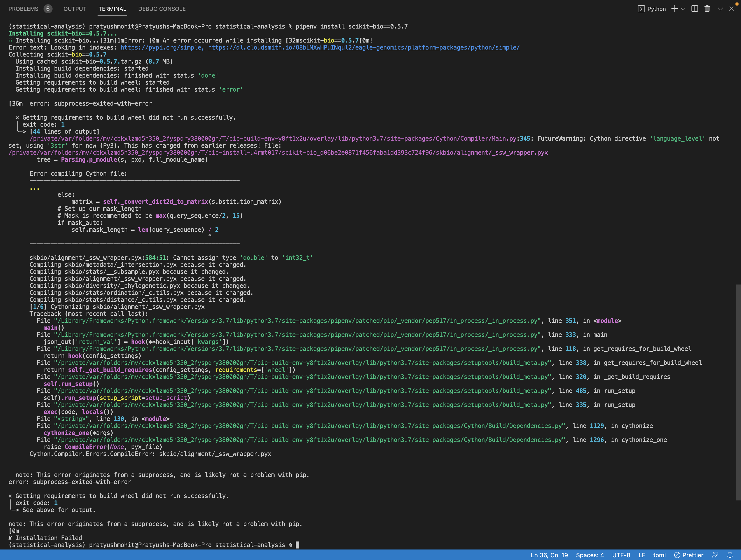Screen dimensions: 741x560
Task: Split the terminal pane
Action: (x=694, y=9)
